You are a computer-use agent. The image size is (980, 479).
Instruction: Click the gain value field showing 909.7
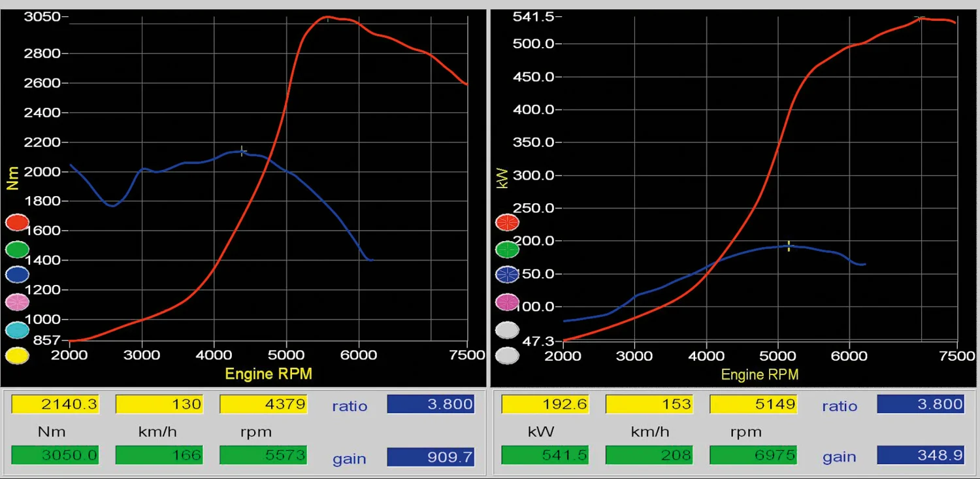tap(431, 457)
